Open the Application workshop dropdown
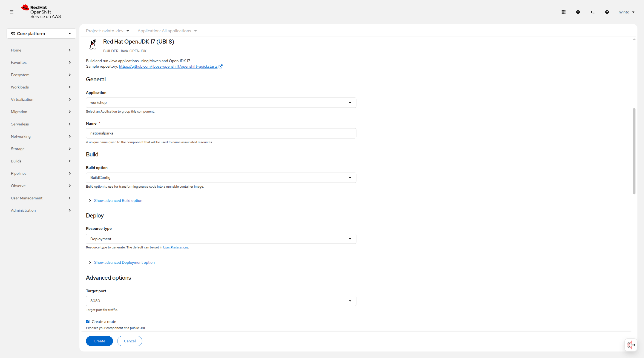The width and height of the screenshot is (644, 358). click(x=221, y=102)
